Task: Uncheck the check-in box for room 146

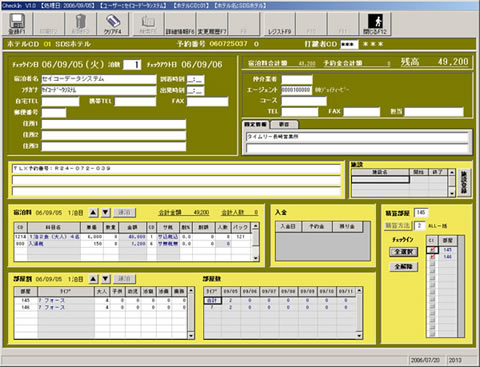Action: click(432, 257)
